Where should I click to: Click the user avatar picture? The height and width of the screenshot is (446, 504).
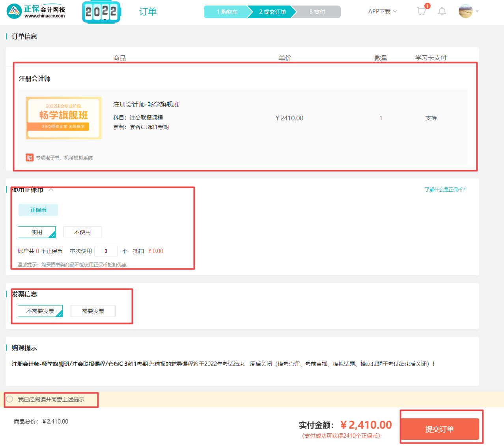[x=465, y=11]
